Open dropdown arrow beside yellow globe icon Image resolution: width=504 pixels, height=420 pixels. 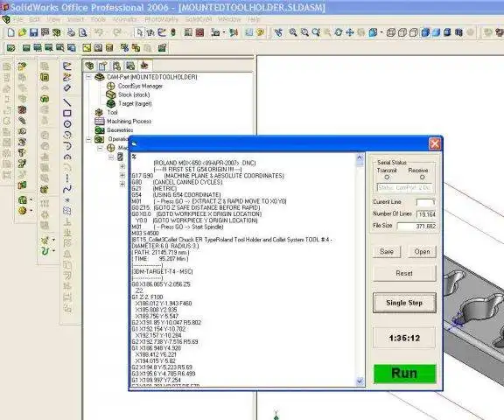click(x=31, y=211)
